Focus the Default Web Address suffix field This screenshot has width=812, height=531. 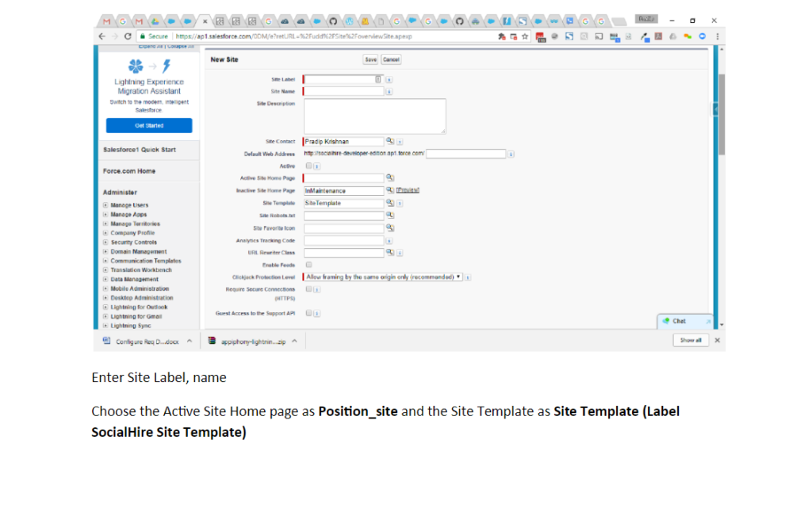(465, 154)
